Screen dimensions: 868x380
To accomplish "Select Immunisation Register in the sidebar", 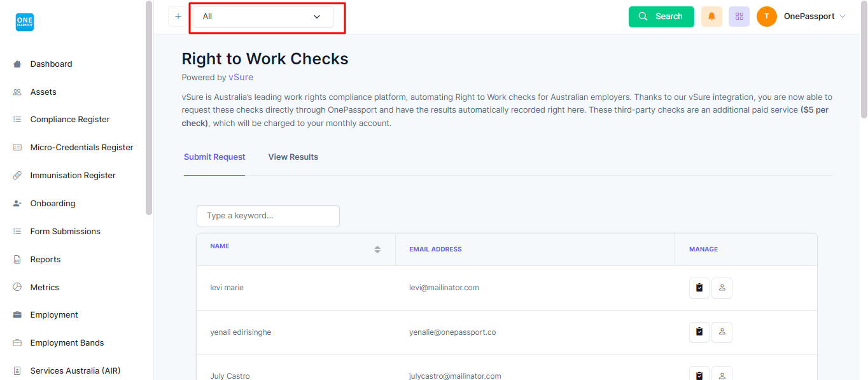I will click(73, 175).
